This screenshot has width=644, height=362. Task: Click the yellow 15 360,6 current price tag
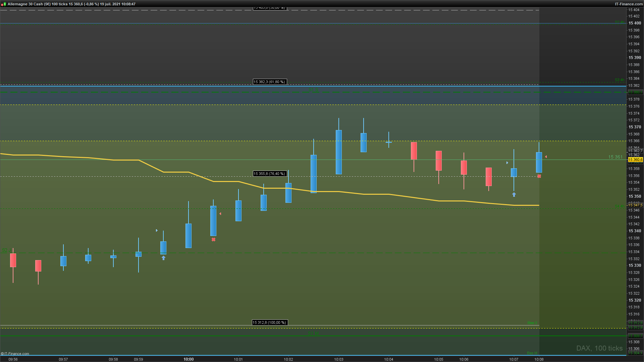(x=635, y=160)
